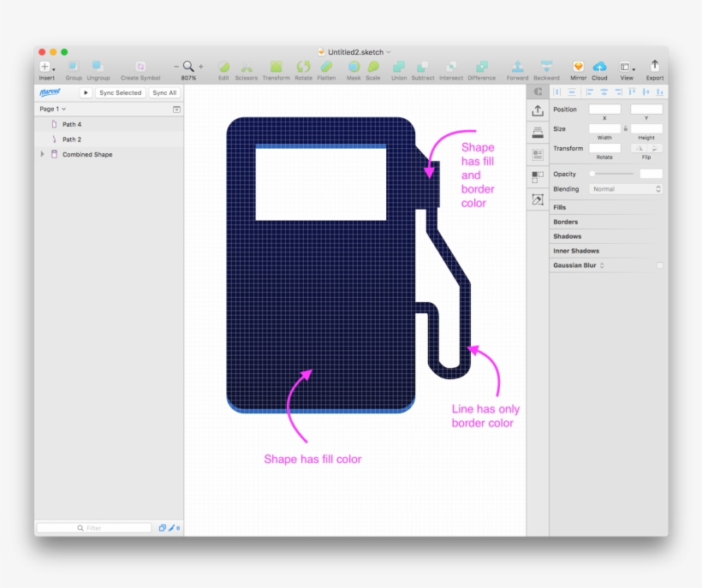Viewport: 702px width, 588px height.
Task: Click the Create Symbol toolbar icon
Action: pos(140,67)
